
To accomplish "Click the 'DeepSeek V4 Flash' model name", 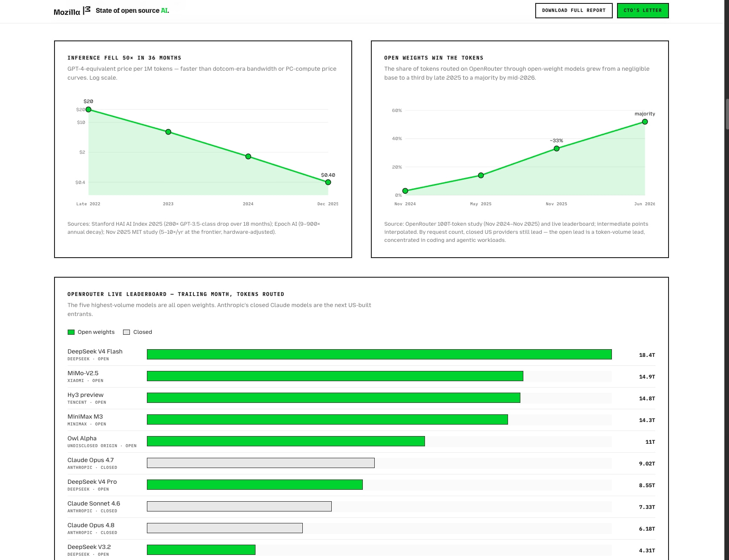I will (x=95, y=351).
